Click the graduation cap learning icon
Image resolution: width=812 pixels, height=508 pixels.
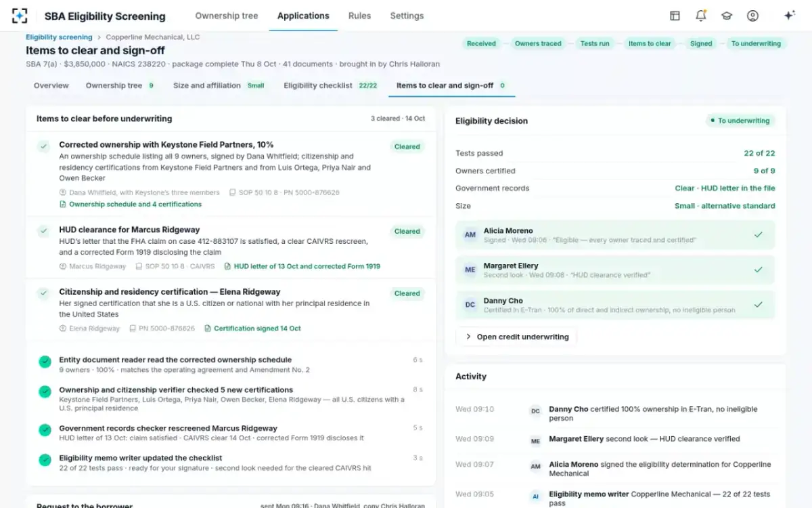coord(727,16)
